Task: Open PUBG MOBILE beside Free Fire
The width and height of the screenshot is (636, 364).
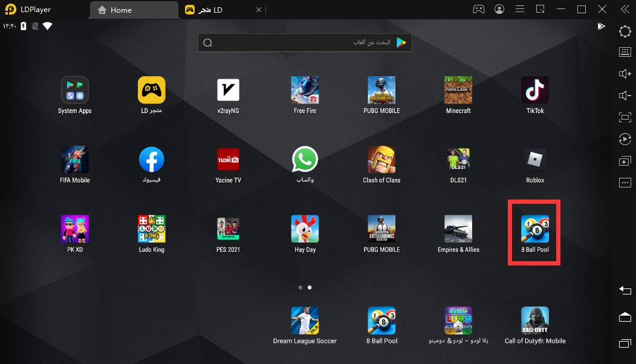Action: pos(381,90)
